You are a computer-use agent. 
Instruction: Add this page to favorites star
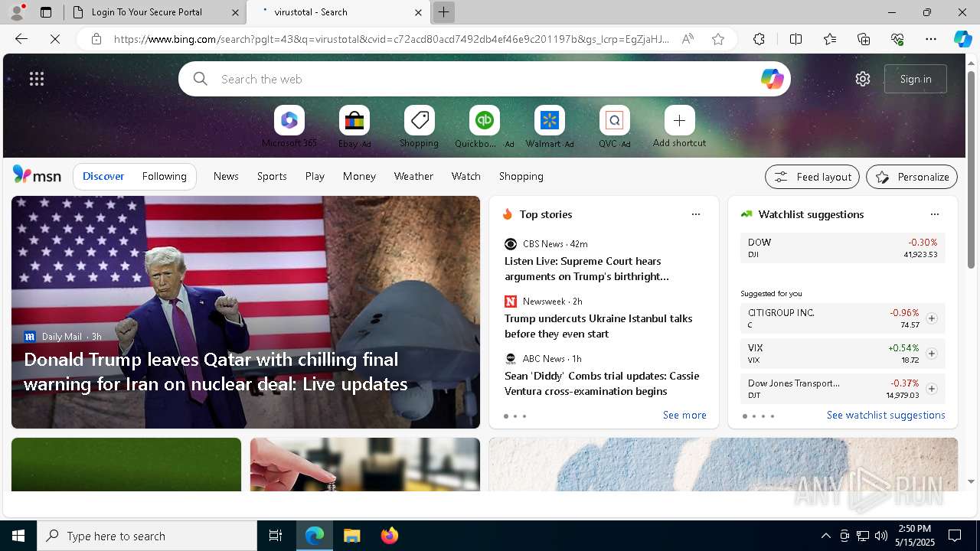click(x=718, y=39)
